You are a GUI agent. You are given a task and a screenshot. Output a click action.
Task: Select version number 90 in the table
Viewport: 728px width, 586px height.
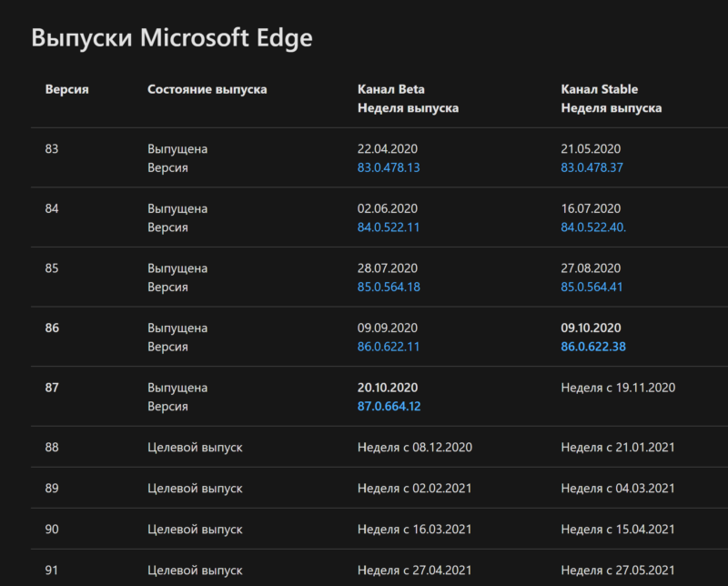[52, 530]
